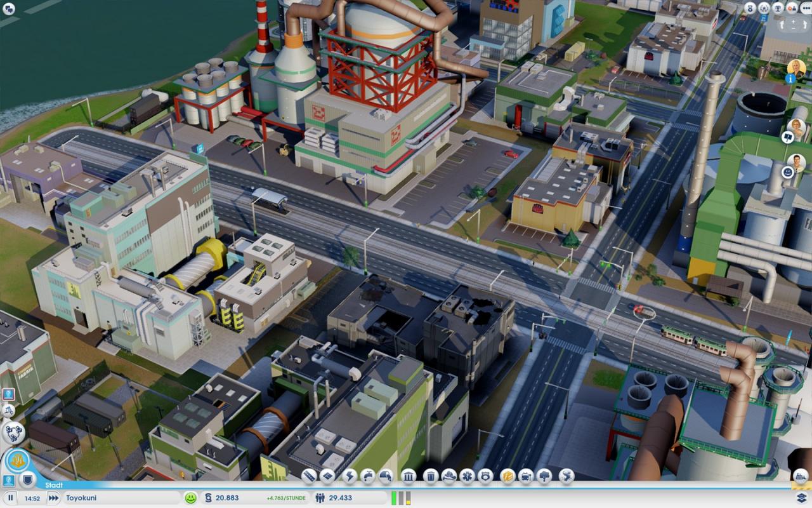This screenshot has height=508, width=812.
Task: Open the Disasters tornado menu
Action: [x=566, y=476]
